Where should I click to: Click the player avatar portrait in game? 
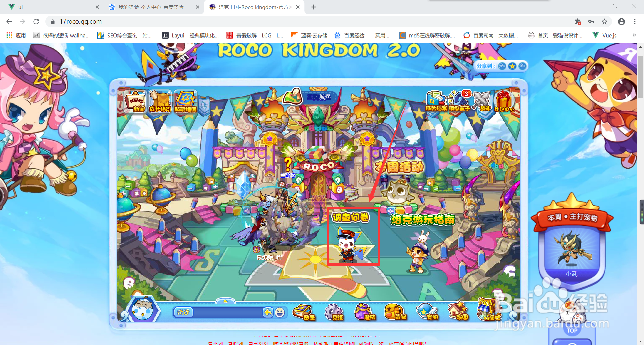(x=143, y=309)
